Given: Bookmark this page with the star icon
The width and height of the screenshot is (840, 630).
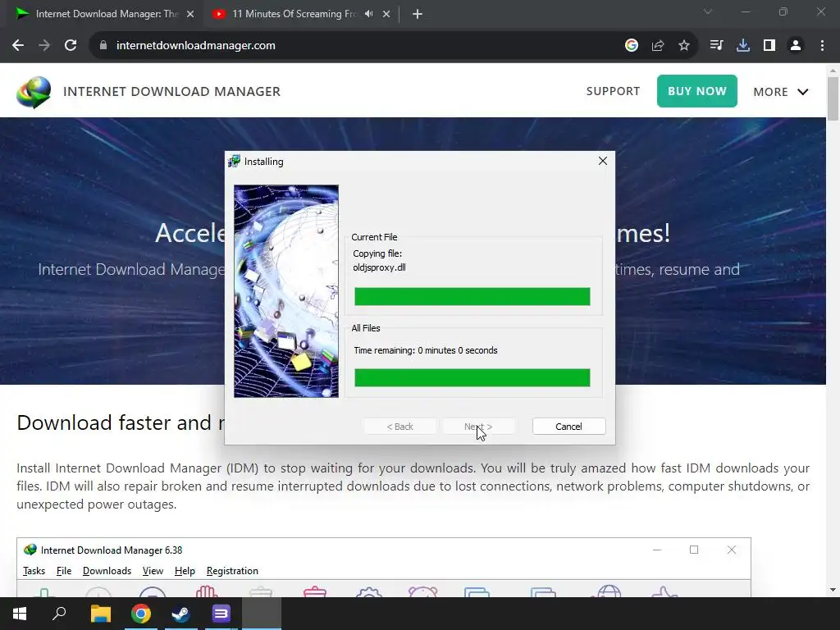Looking at the screenshot, I should (684, 46).
